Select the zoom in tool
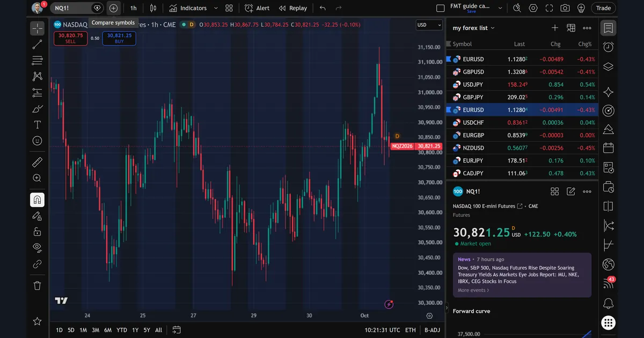Image resolution: width=644 pixels, height=338 pixels. (x=37, y=178)
